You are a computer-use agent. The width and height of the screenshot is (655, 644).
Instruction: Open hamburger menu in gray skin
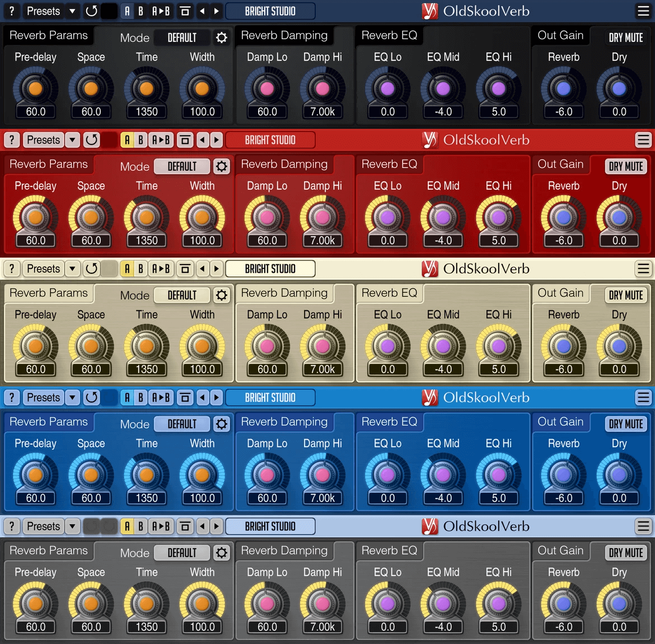(x=643, y=526)
